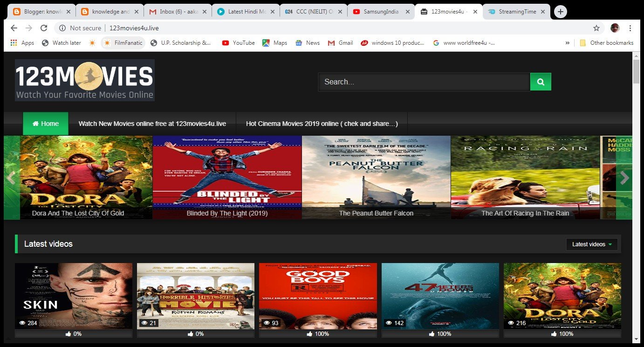Open the Dora thumbnail in Latest videos

click(x=562, y=296)
